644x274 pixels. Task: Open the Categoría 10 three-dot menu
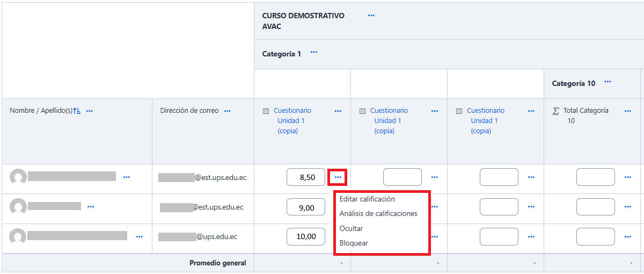click(608, 82)
